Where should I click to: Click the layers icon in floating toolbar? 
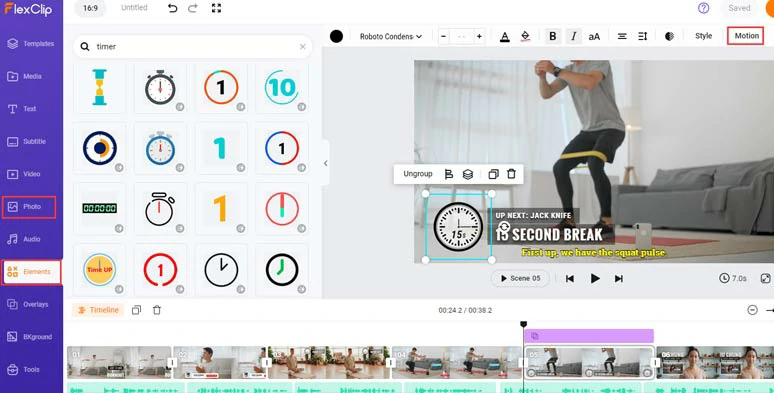[468, 174]
